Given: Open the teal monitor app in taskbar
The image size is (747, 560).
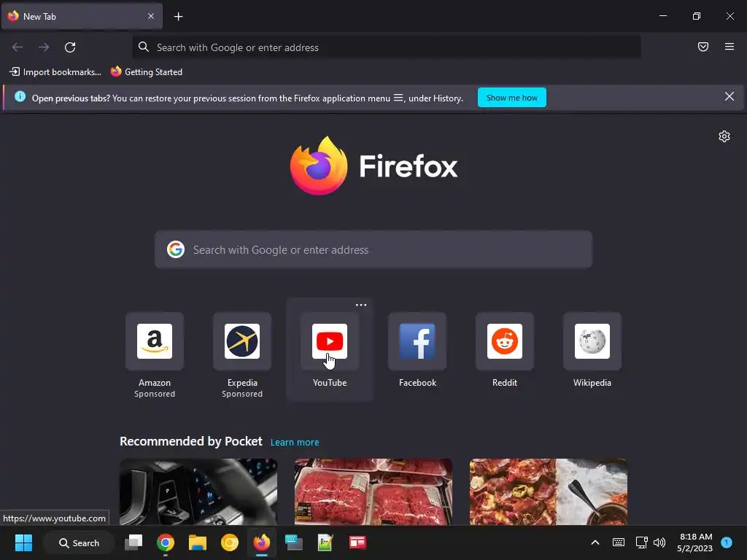Looking at the screenshot, I should [x=293, y=542].
